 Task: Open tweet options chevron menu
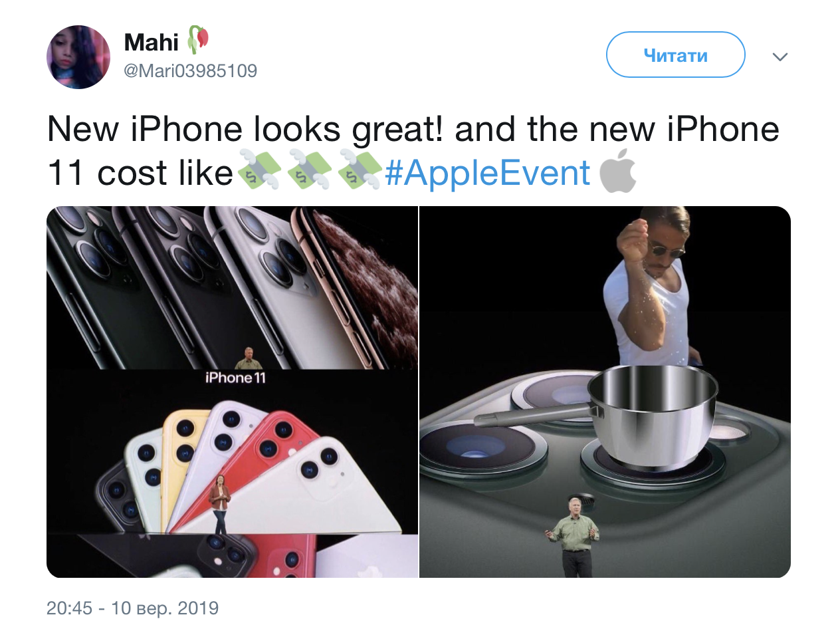point(780,57)
